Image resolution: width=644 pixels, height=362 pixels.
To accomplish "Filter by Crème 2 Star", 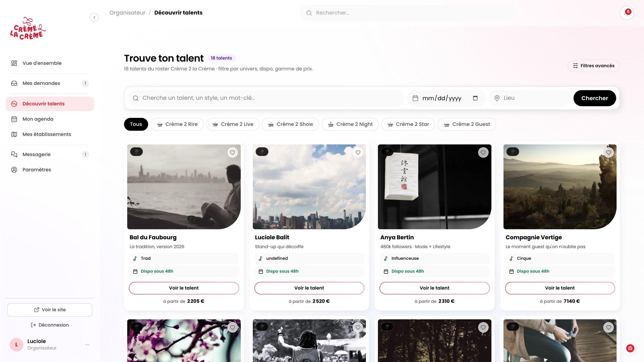I will coord(408,124).
